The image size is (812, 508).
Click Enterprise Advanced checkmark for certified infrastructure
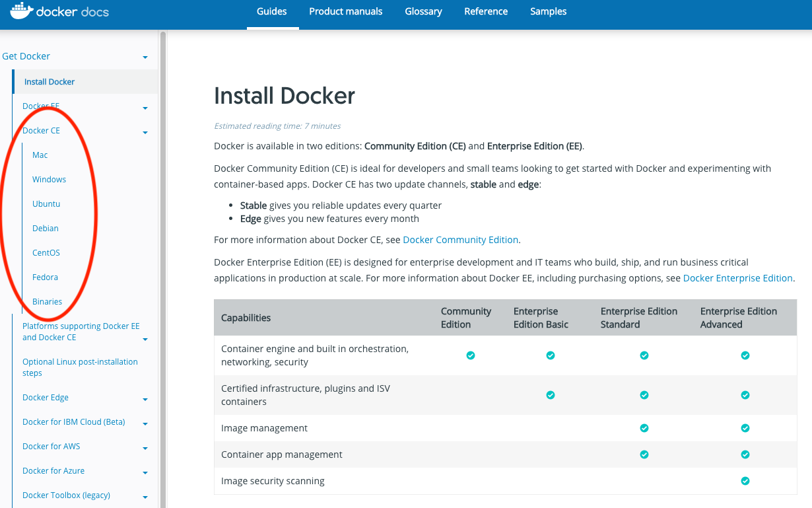[x=745, y=395]
